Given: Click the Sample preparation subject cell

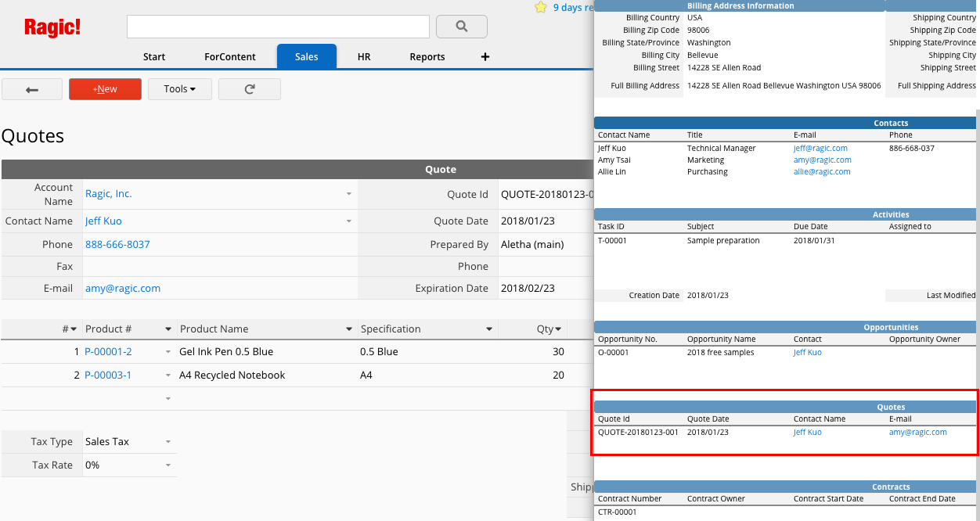Looking at the screenshot, I should tap(723, 240).
